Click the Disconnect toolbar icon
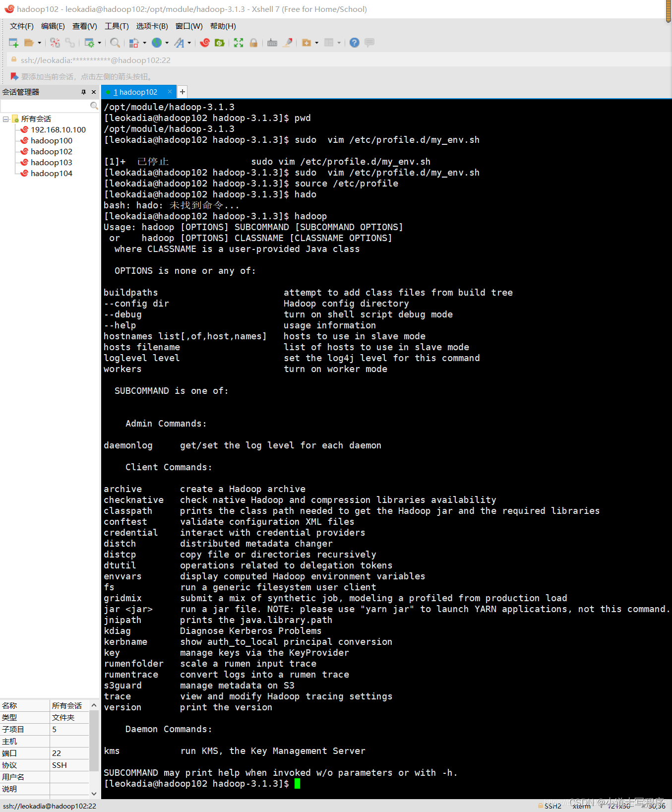Image resolution: width=672 pixels, height=812 pixels. pyautogui.click(x=55, y=43)
